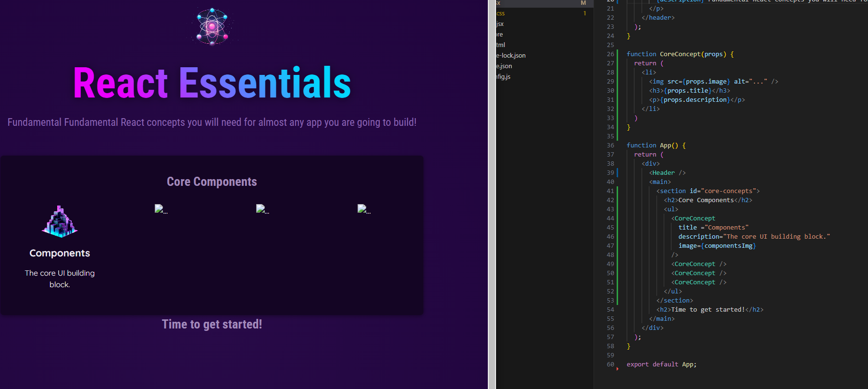Click the Header tag in App function
The image size is (868, 389).
[663, 172]
